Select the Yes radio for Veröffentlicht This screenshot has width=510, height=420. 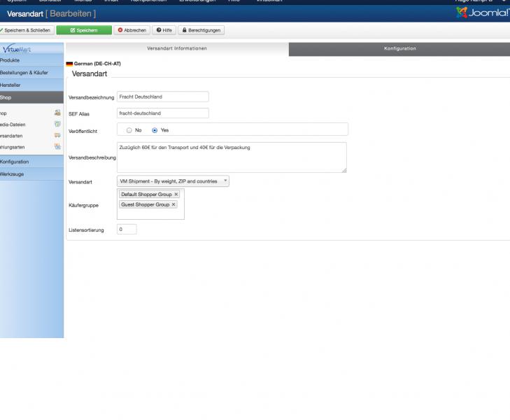tap(155, 130)
